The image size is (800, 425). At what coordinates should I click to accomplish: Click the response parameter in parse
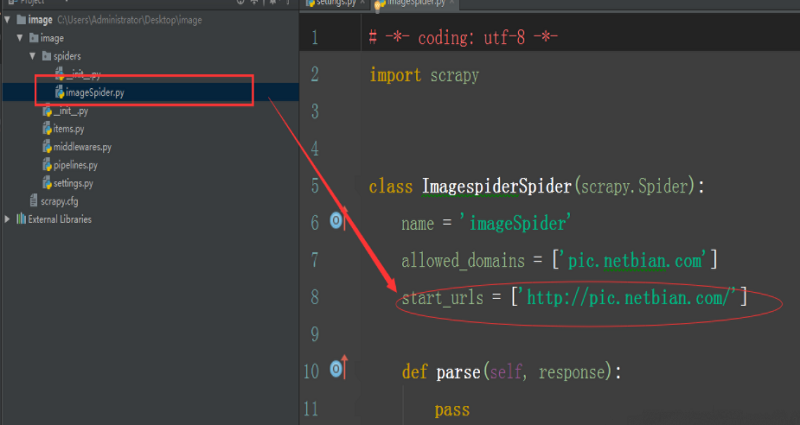(x=572, y=372)
